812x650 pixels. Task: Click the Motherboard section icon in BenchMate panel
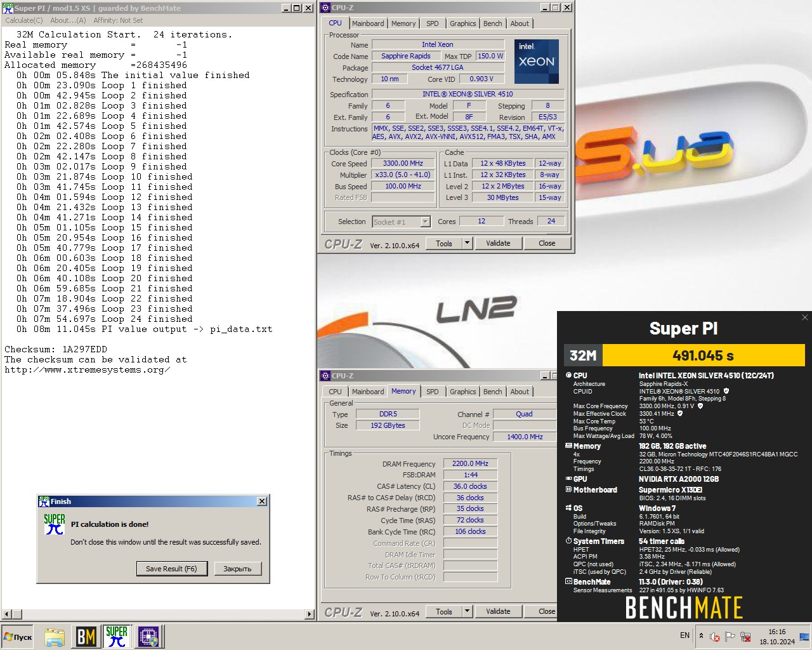pos(568,489)
